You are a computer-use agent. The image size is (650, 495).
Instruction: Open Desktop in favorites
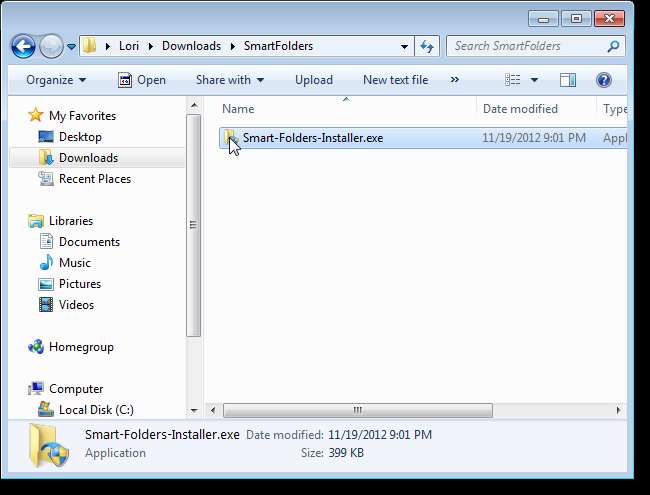click(80, 137)
